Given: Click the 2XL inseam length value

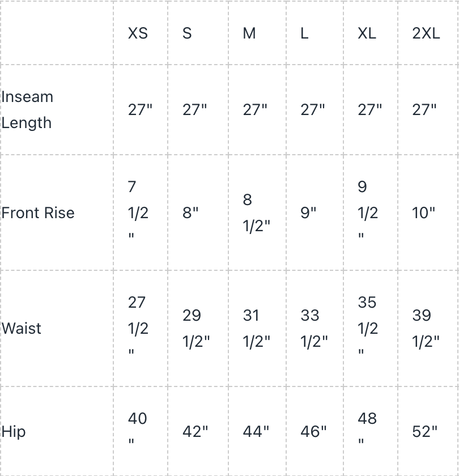Looking at the screenshot, I should pyautogui.click(x=424, y=109).
